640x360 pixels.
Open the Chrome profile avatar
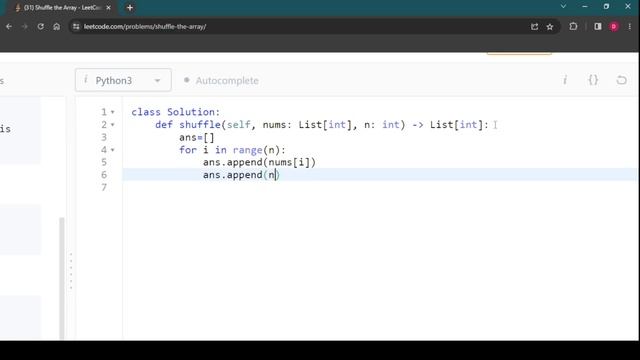click(613, 27)
